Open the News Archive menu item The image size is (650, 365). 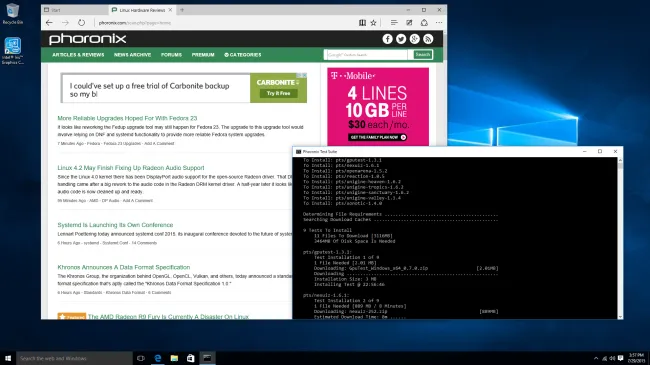point(132,55)
